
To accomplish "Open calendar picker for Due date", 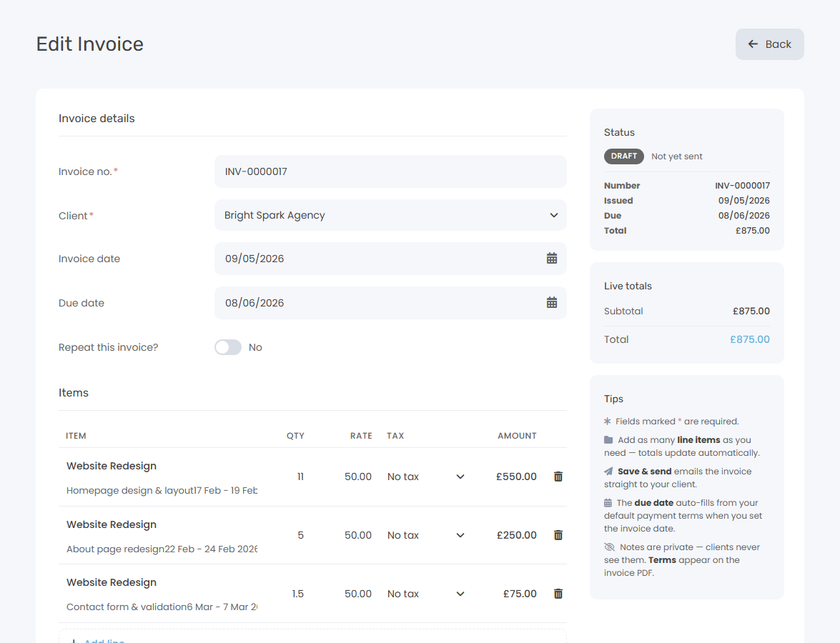I will (552, 303).
